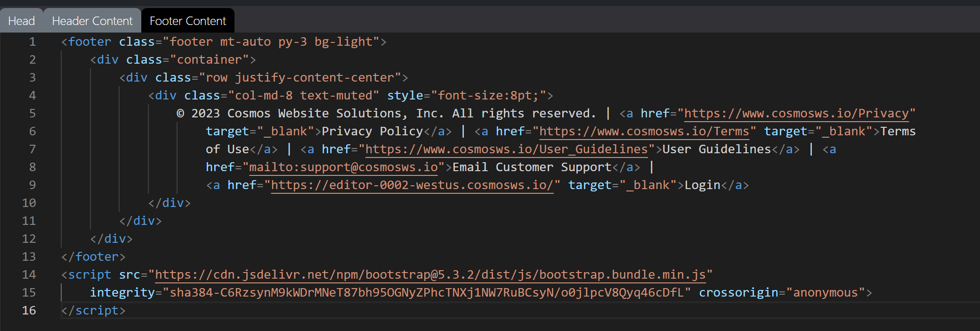Screen dimensions: 980x331
Task: Click the integrity attribute name
Action: point(122,292)
